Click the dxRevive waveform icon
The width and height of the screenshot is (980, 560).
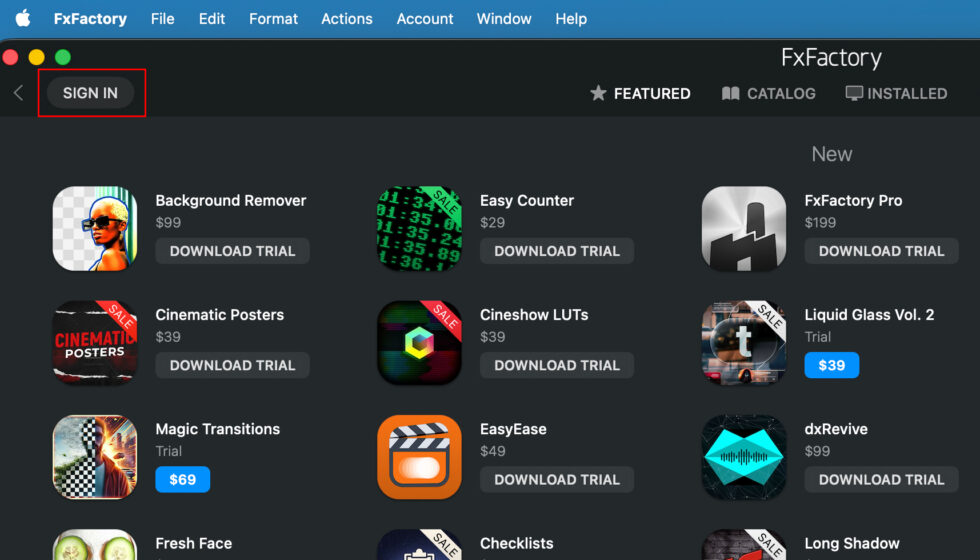(744, 457)
